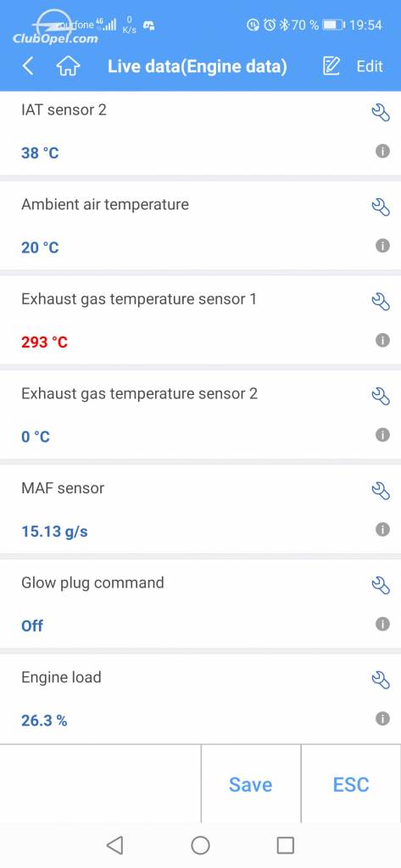Tap the wrench icon for IAT sensor 2

[381, 113]
